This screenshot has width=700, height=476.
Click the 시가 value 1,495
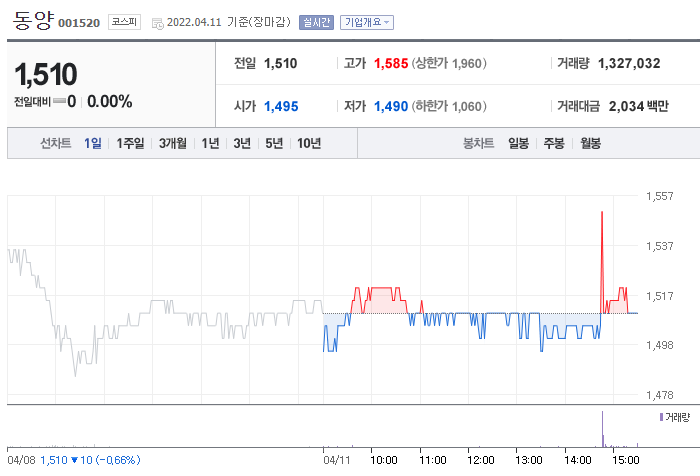(x=281, y=106)
